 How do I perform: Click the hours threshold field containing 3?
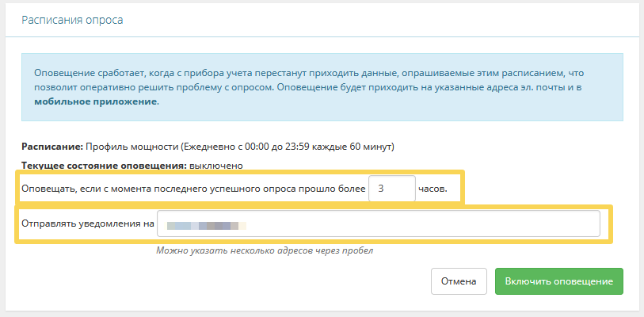coord(392,189)
